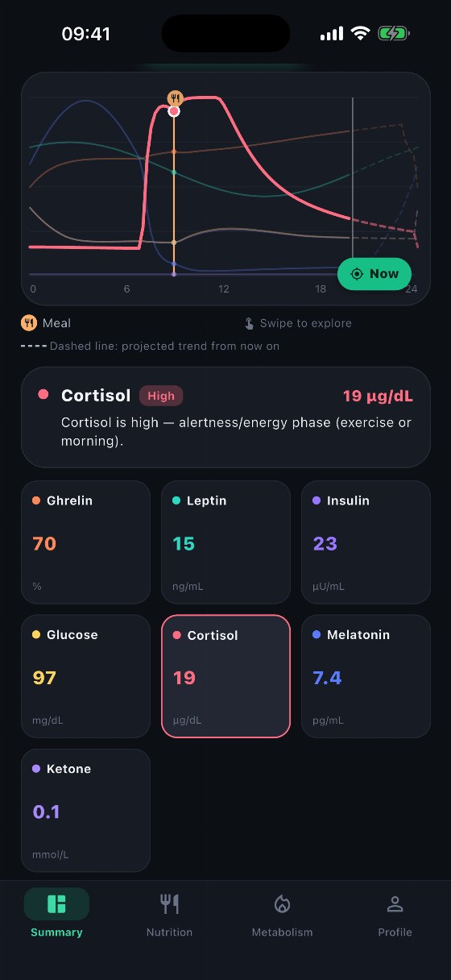Tap the Cortisol High status badge
Viewport: 451px width, 980px height.
pos(161,396)
